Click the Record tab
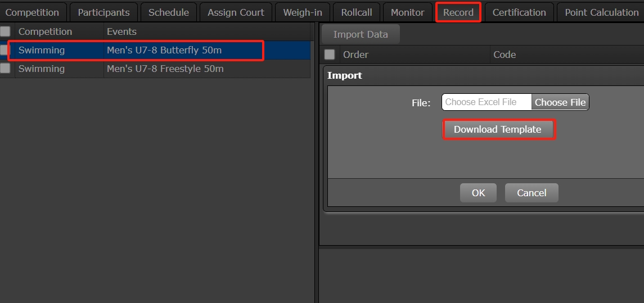The height and width of the screenshot is (303, 644). click(458, 12)
